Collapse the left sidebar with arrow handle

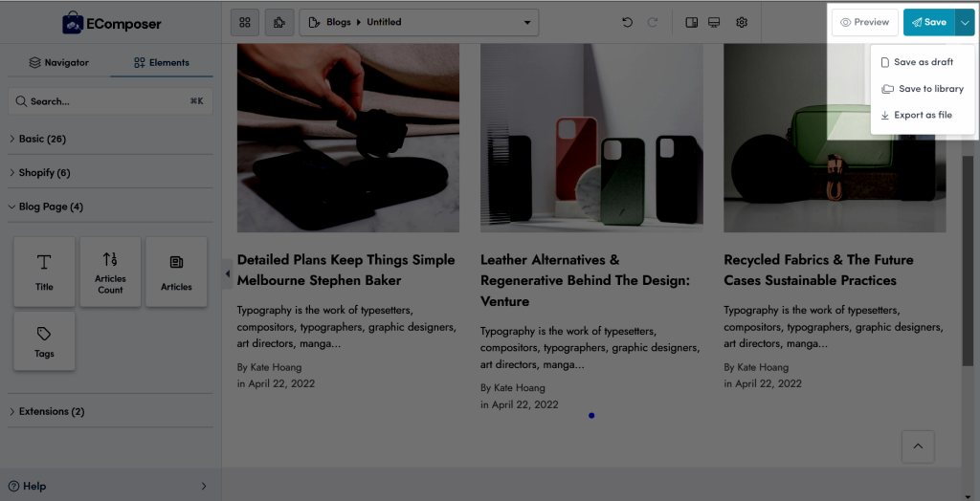tap(227, 274)
